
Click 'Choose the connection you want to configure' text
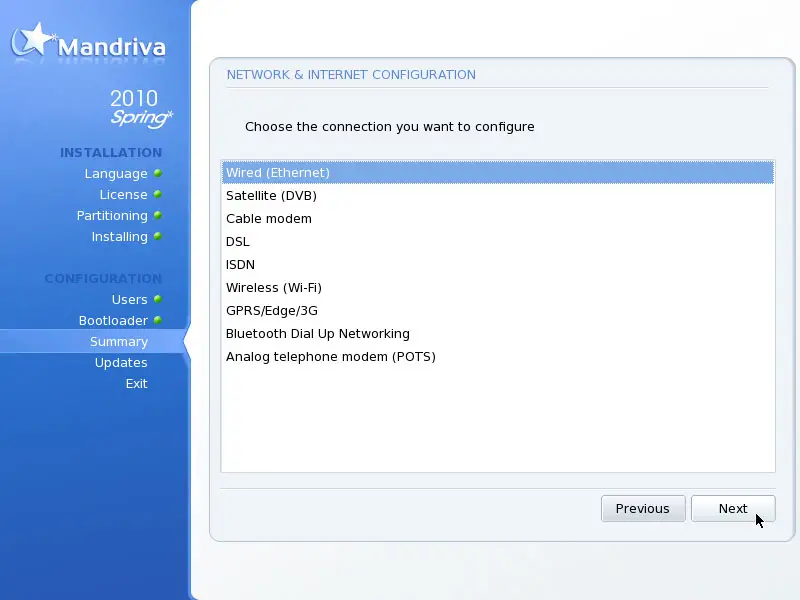pos(390,127)
